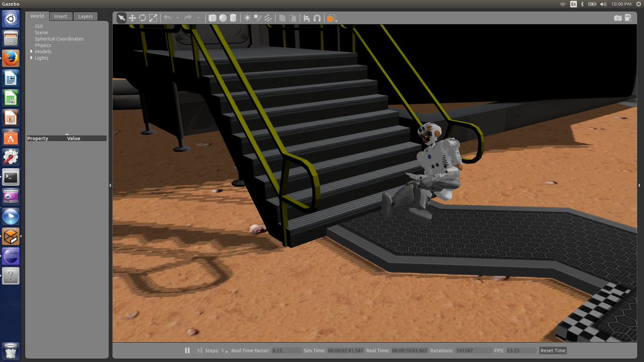Select the rotate mode tool
This screenshot has width=644, height=362.
tap(142, 17)
